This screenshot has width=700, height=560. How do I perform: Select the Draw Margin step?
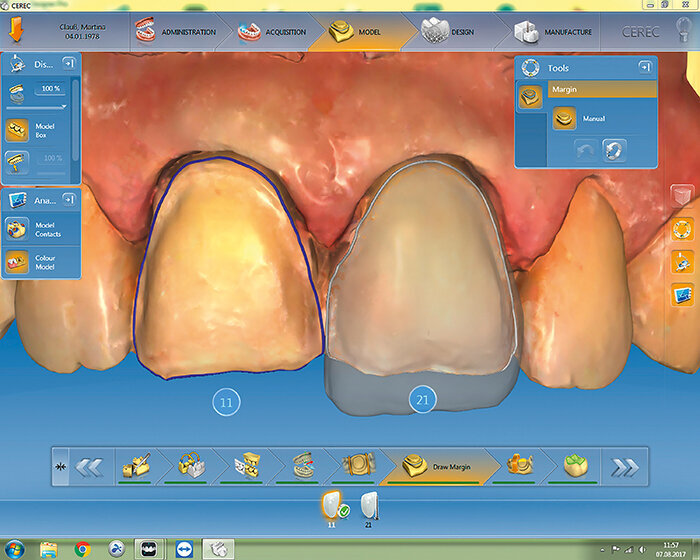click(x=438, y=467)
